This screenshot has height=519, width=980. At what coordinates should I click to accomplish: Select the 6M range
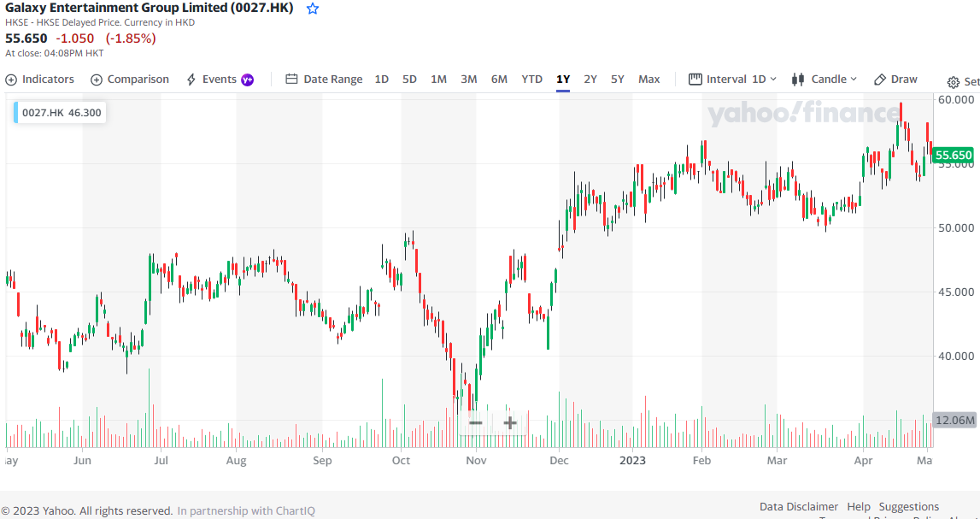pyautogui.click(x=499, y=80)
